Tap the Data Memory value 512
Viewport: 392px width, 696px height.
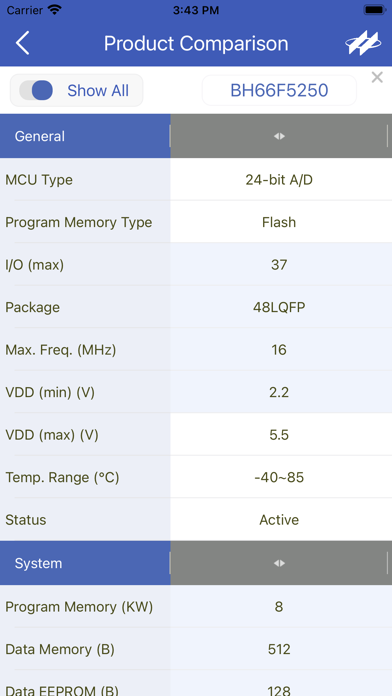[x=279, y=649]
